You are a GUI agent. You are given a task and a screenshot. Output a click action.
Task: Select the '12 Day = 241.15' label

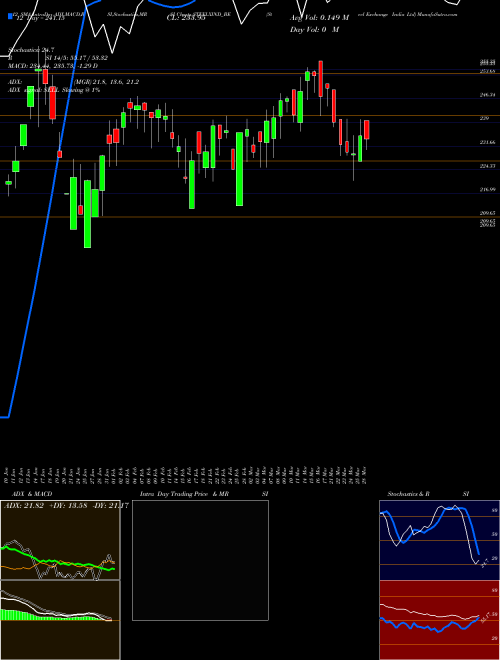pyautogui.click(x=40, y=19)
